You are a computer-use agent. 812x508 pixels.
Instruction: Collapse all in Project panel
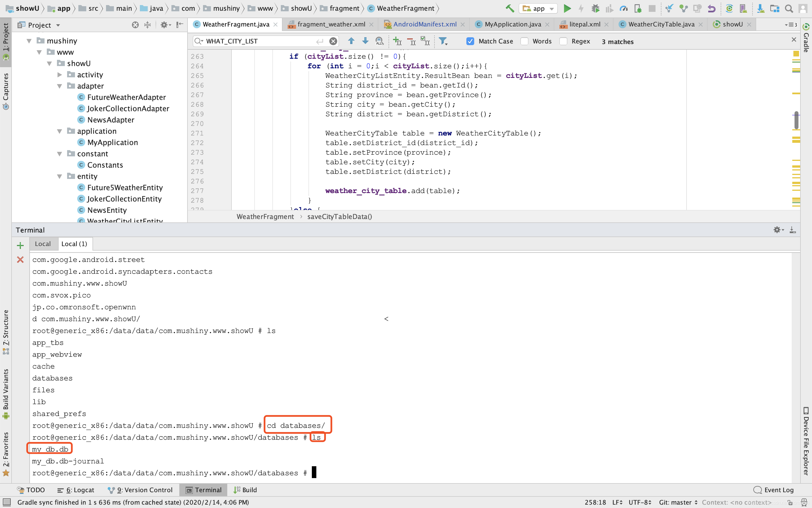(x=147, y=25)
